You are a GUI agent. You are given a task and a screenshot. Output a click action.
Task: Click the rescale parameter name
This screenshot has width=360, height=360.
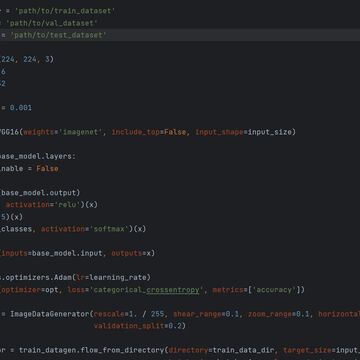109,314
